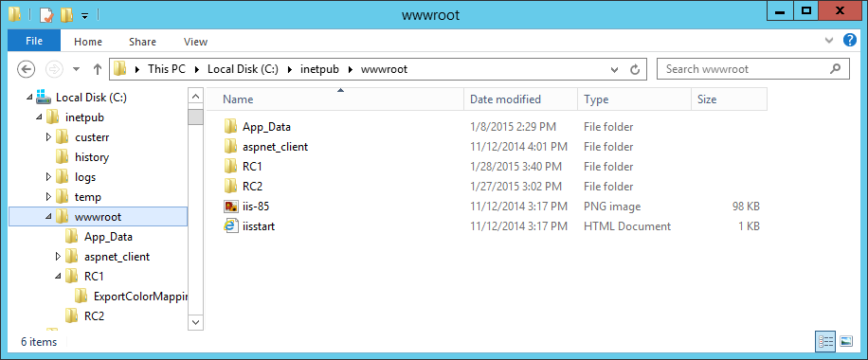Click the custerr folder icon in the tree
Image resolution: width=868 pixels, height=360 pixels.
pos(62,136)
